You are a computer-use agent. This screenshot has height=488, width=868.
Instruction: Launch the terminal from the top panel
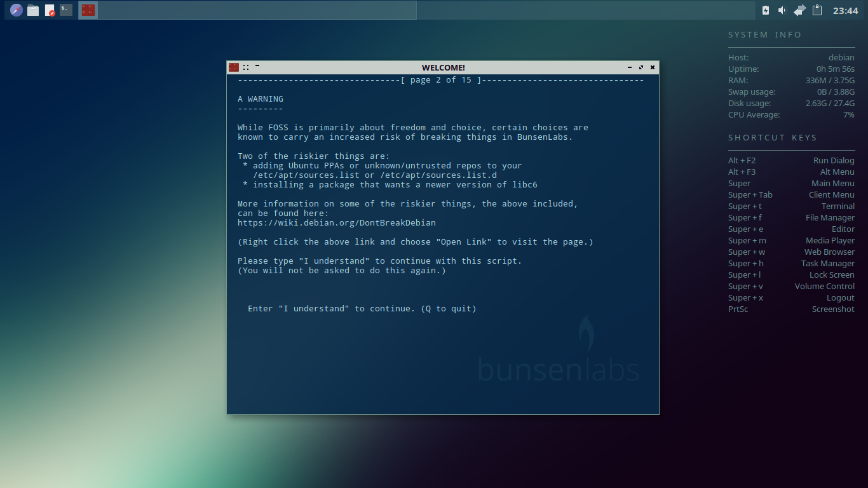pos(66,10)
